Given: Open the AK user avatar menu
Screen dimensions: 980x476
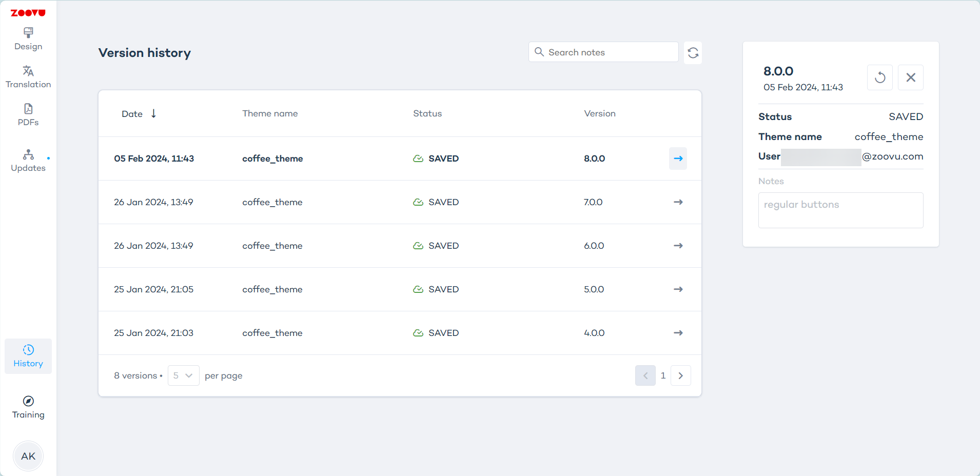Looking at the screenshot, I should (x=28, y=456).
